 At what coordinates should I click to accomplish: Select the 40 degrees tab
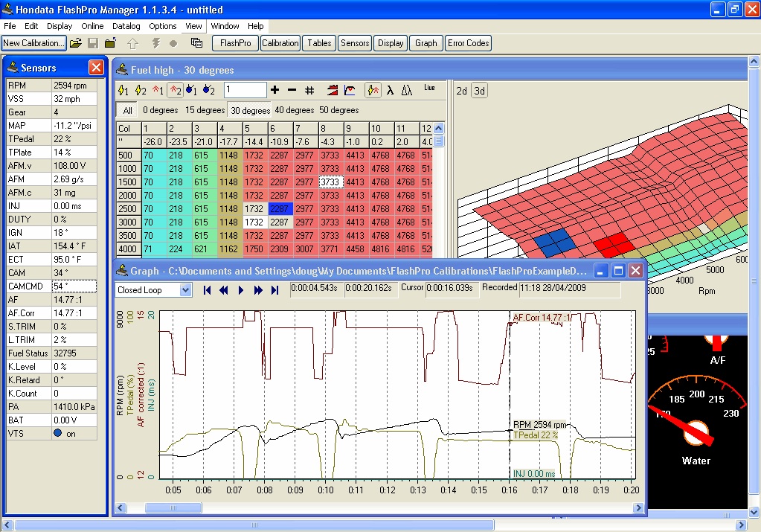tap(294, 110)
